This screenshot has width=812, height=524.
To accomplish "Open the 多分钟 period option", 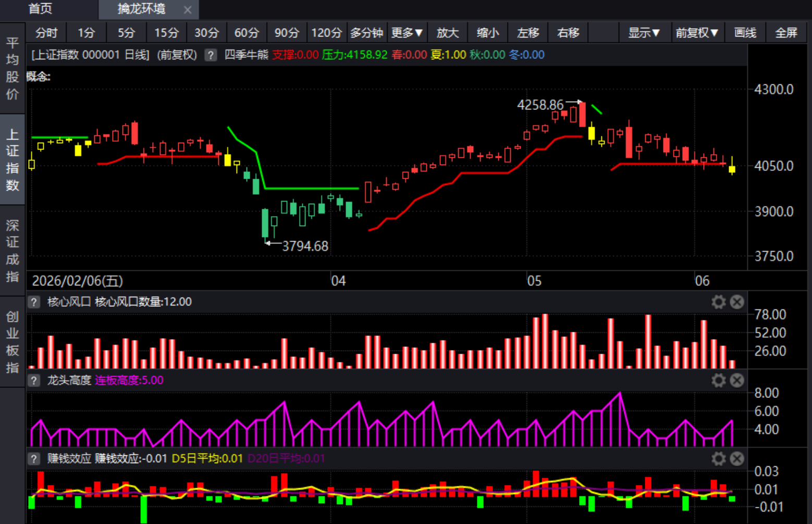I will (x=367, y=33).
